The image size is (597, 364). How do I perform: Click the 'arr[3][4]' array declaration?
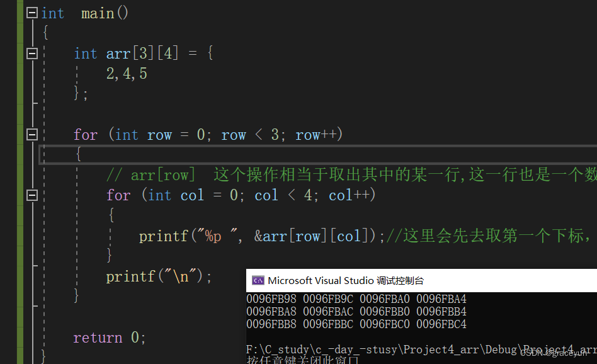pos(142,54)
